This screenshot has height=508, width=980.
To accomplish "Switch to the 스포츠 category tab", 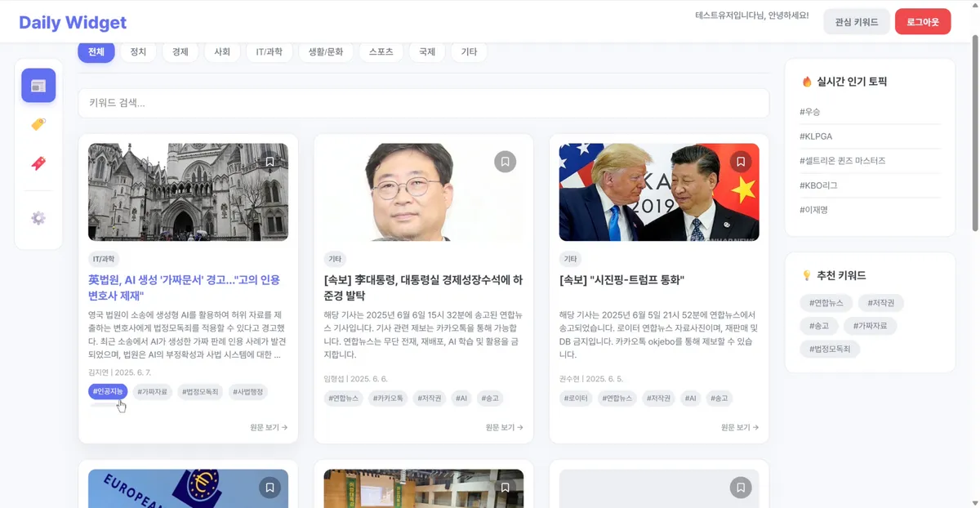I will [381, 51].
